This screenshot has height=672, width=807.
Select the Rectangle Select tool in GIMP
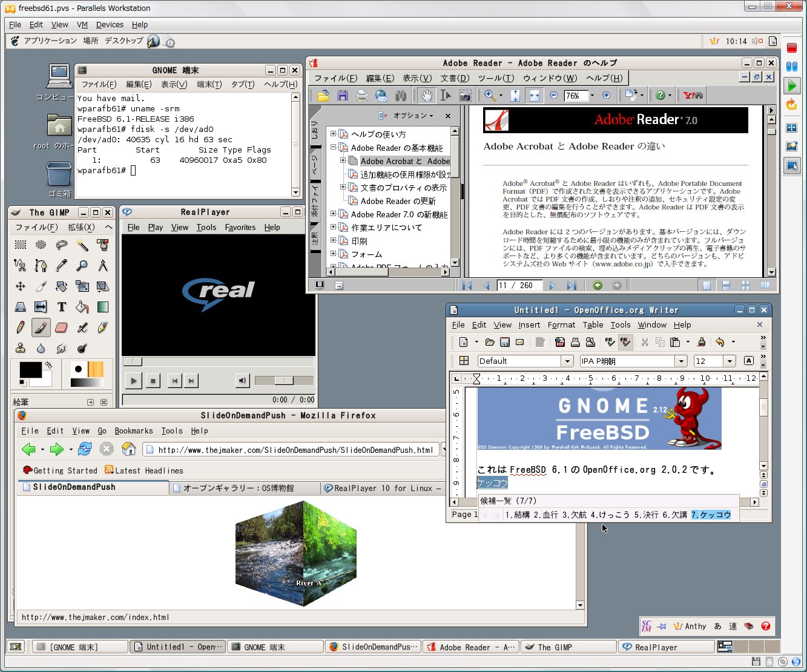click(21, 245)
